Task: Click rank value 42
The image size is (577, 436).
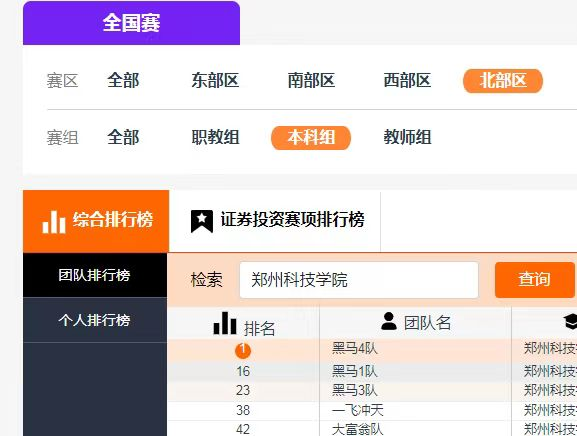Action: click(x=243, y=429)
